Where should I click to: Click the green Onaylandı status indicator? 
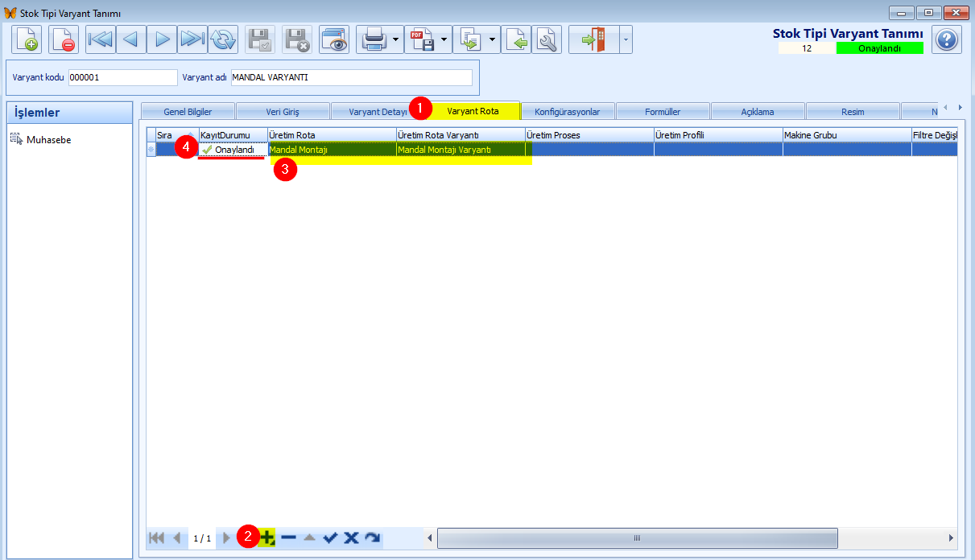[x=879, y=48]
